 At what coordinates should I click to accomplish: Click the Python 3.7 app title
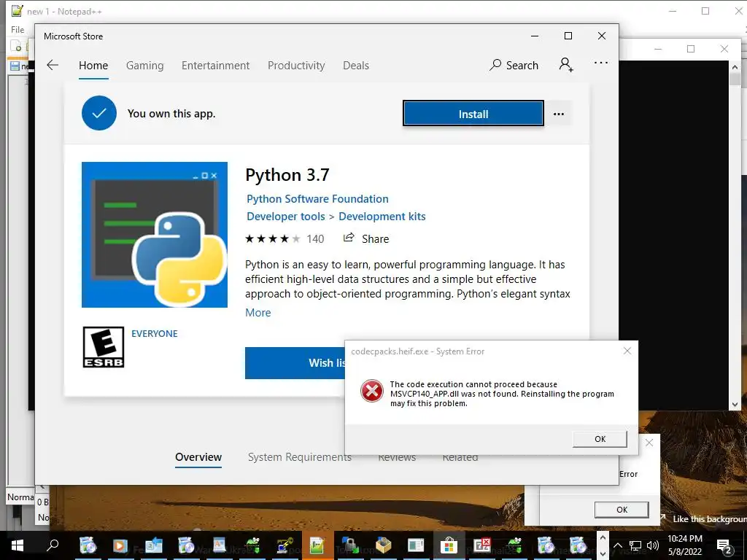click(287, 175)
